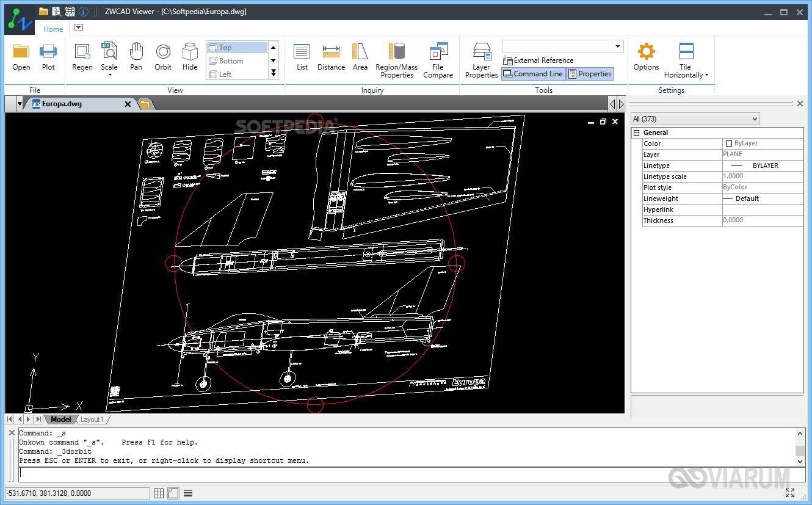Open the Area inquiry tool

(x=360, y=57)
